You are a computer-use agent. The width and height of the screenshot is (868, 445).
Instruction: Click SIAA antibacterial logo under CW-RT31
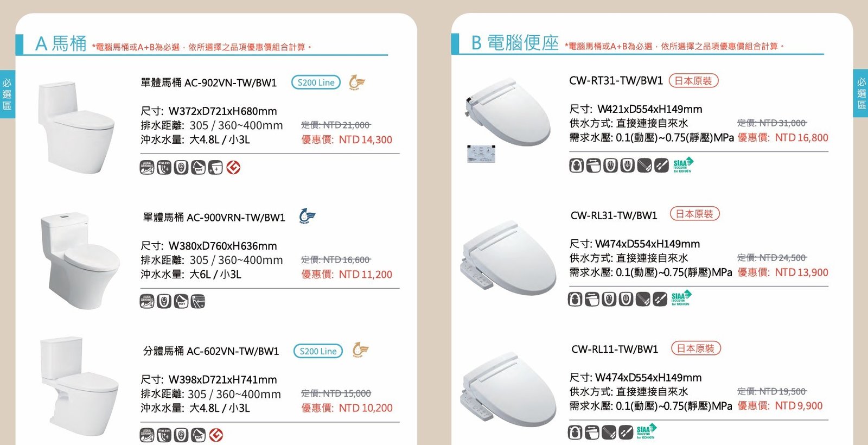(x=683, y=164)
